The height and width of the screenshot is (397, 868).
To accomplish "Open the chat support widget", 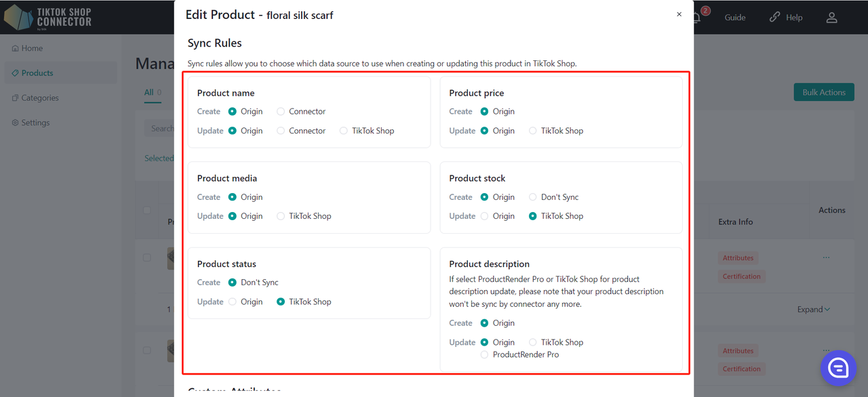I will (x=838, y=368).
